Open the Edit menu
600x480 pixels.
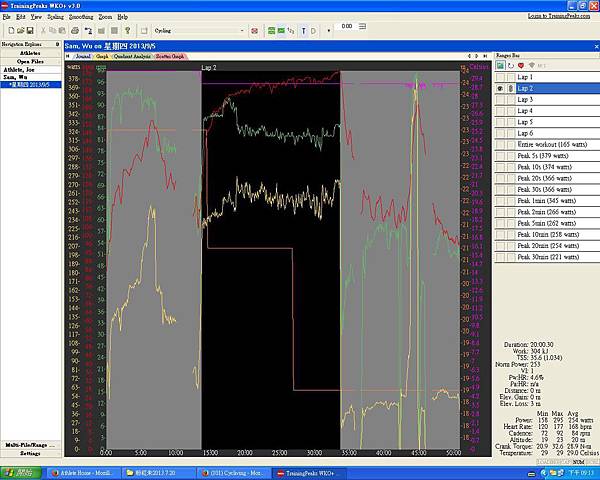point(20,17)
